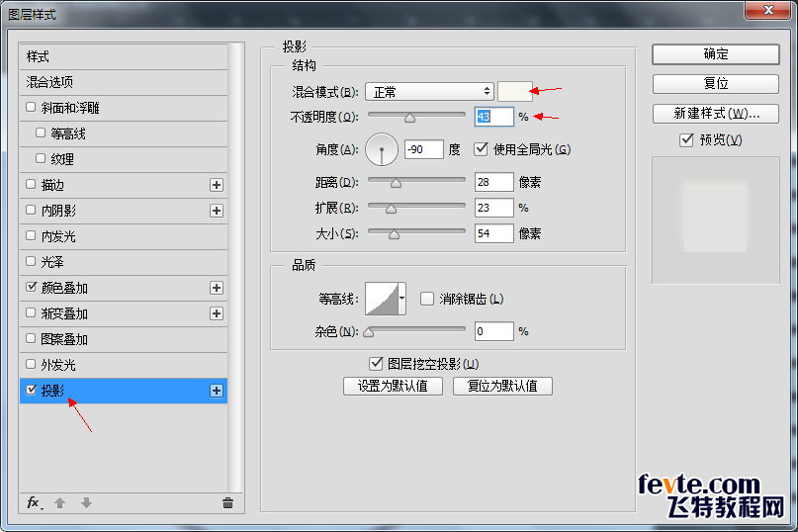Viewport: 798px width, 532px height.
Task: Focus the 杂色 field showing 0
Action: [494, 331]
